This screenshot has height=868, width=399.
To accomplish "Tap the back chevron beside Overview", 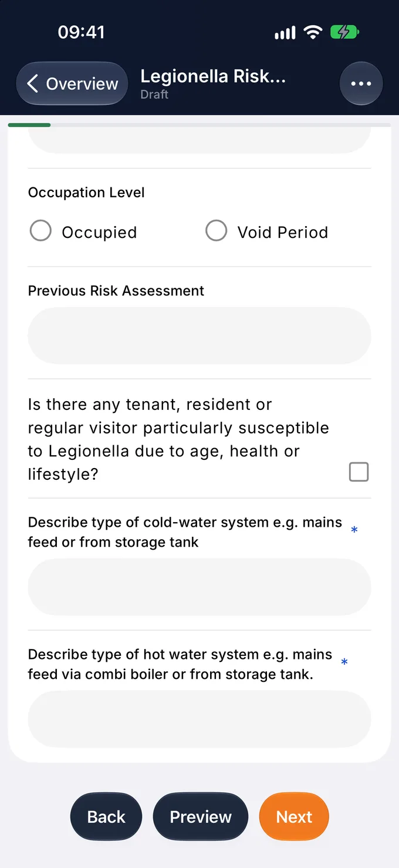I will tap(33, 84).
